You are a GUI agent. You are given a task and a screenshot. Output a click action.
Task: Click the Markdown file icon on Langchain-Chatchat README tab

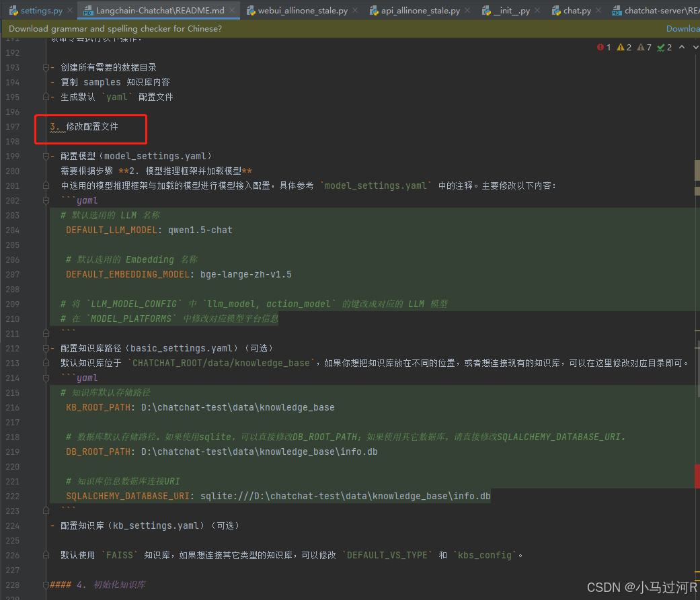(88, 10)
